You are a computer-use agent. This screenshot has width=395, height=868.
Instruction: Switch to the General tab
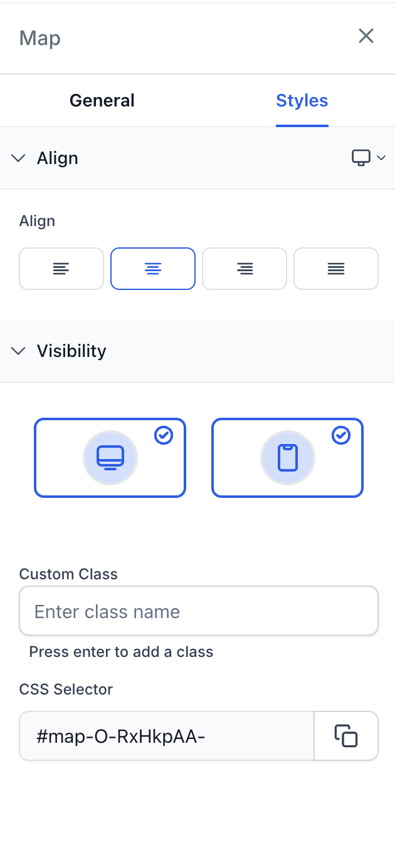102,100
